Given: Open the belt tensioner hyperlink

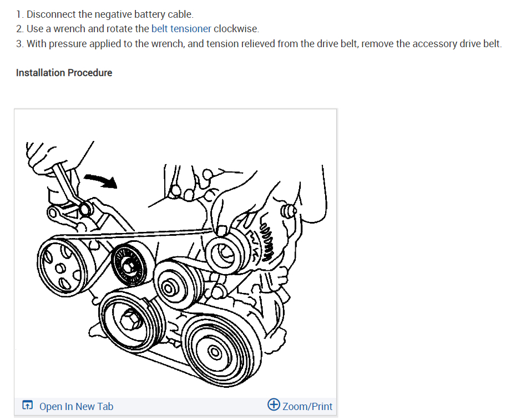Looking at the screenshot, I should point(181,29).
